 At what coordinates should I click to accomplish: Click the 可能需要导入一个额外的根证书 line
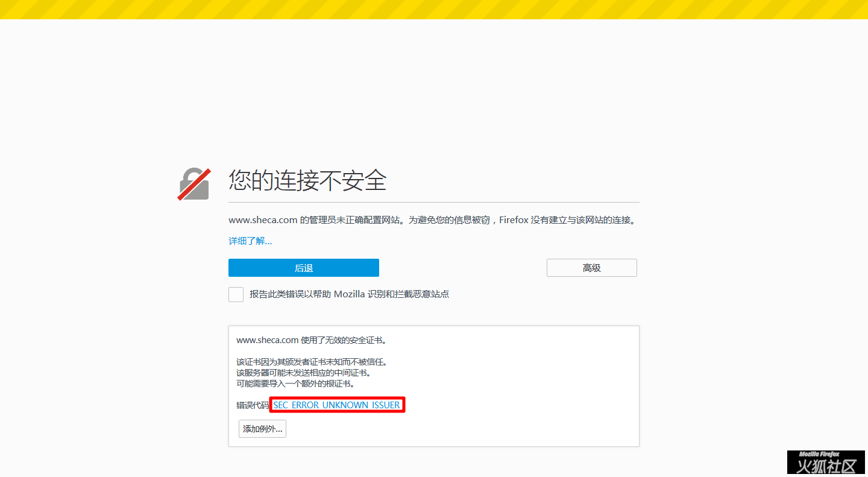point(295,384)
